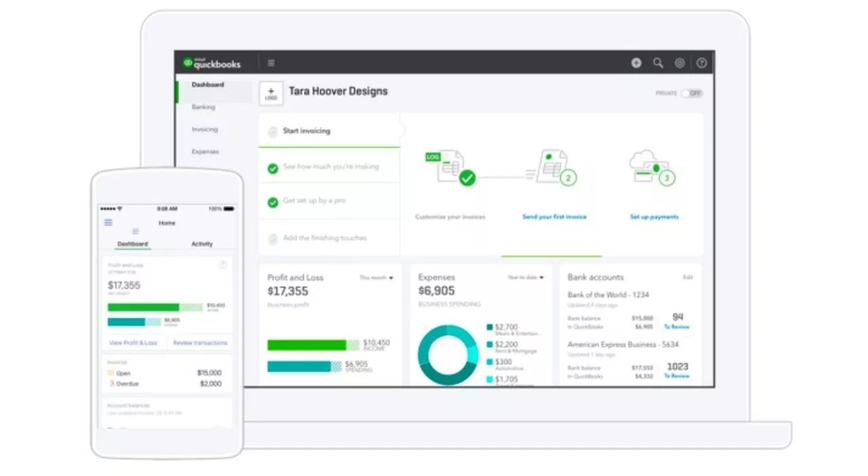Open settings via the gear icon
The width and height of the screenshot is (868, 476).
pyautogui.click(x=679, y=63)
